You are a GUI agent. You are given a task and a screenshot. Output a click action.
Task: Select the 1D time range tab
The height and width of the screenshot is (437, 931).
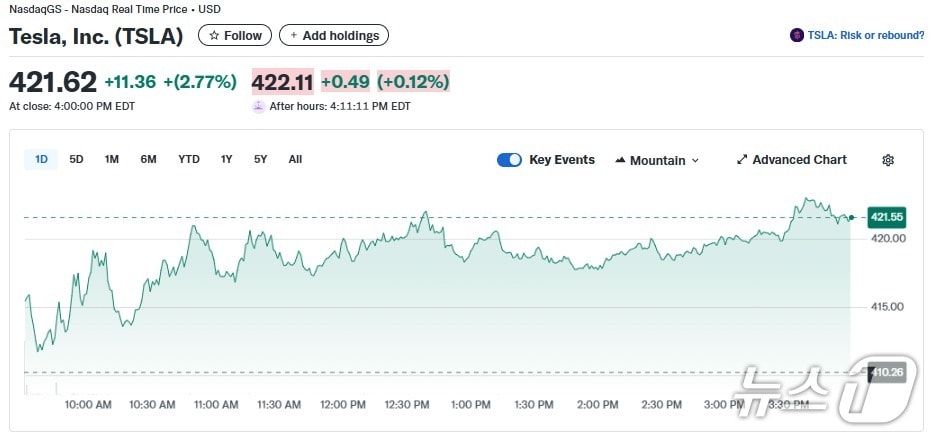42,159
